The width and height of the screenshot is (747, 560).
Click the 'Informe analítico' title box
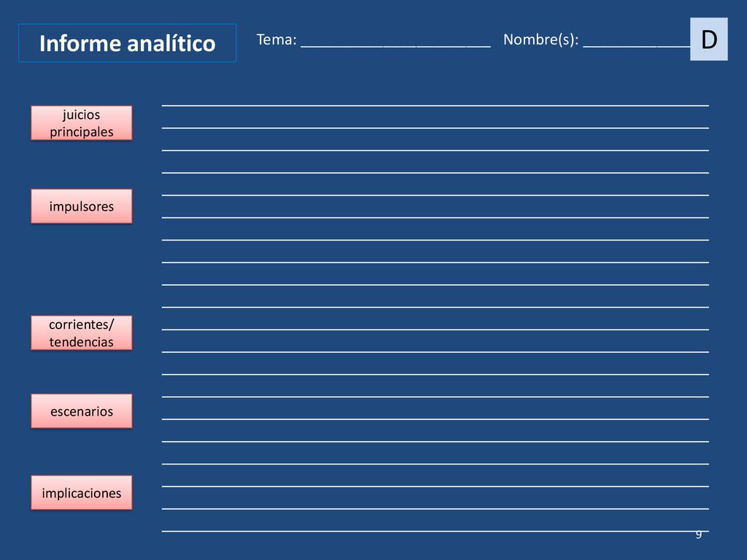(127, 43)
